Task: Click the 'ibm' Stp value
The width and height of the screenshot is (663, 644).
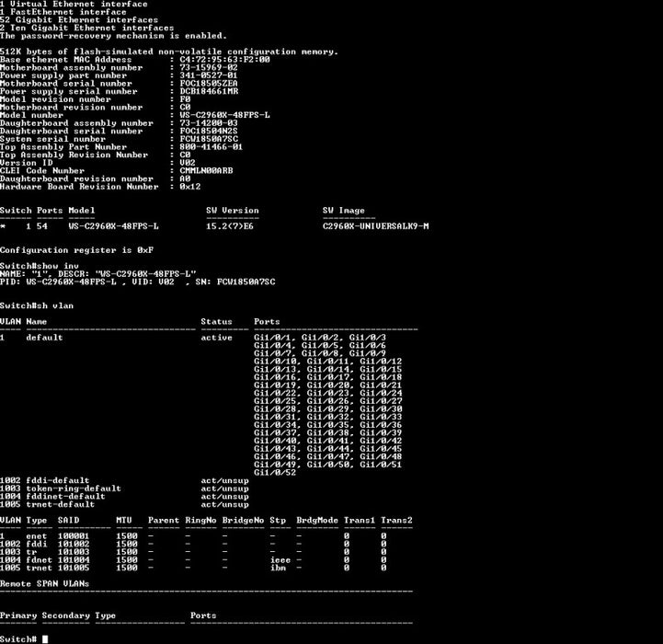Action: coord(278,569)
